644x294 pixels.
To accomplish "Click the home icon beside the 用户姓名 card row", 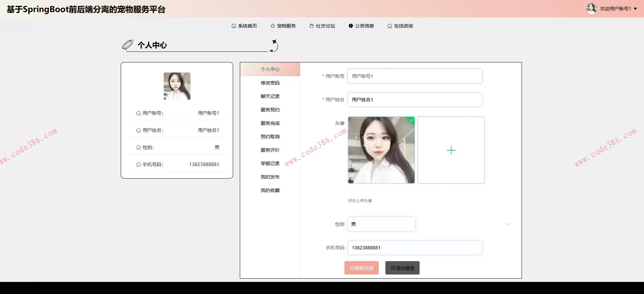I will pos(139,130).
